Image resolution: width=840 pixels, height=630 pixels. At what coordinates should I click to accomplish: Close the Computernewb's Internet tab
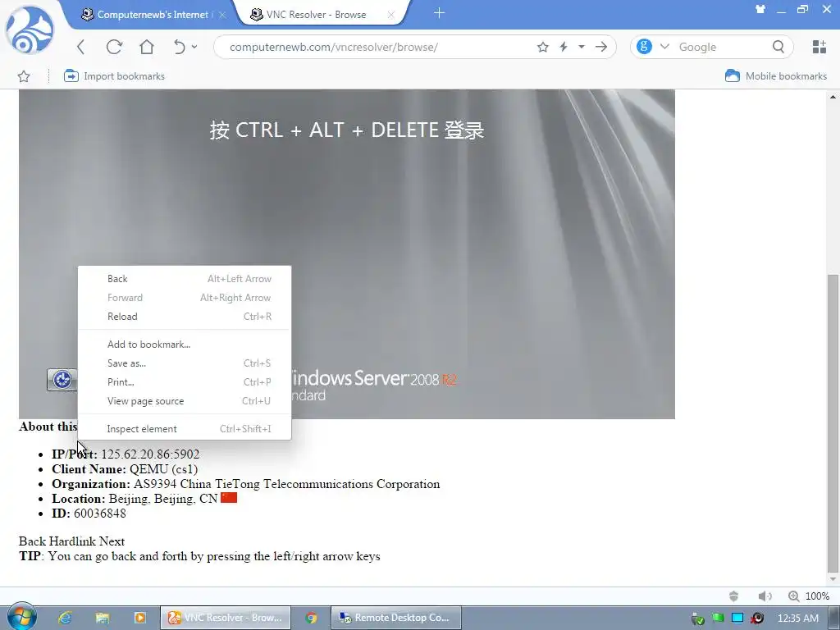[222, 15]
